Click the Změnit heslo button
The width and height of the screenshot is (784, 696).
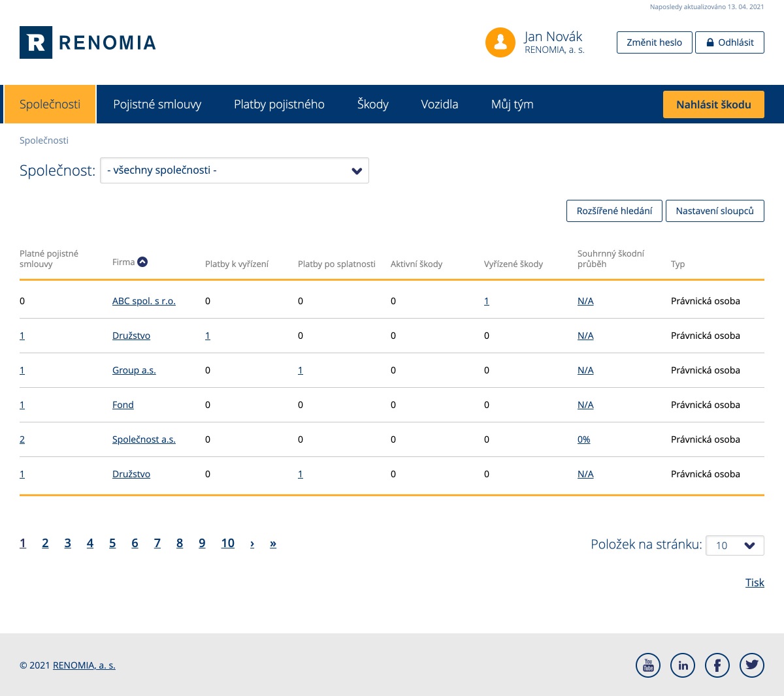point(655,42)
